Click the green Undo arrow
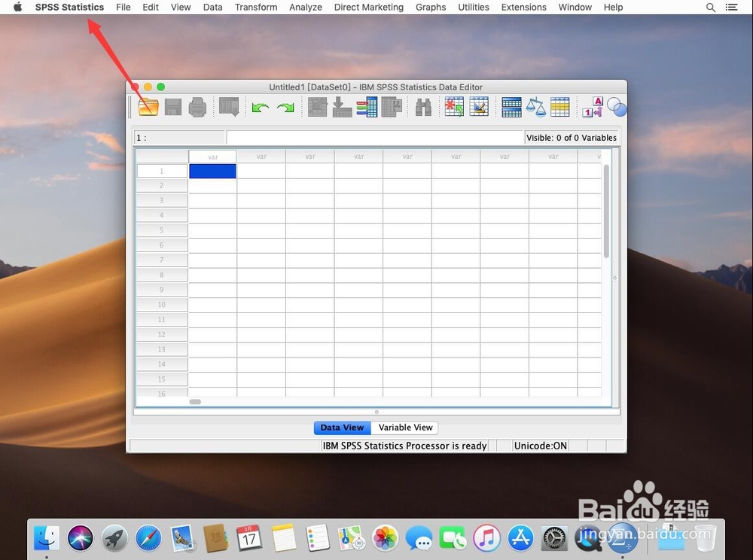 [x=261, y=108]
